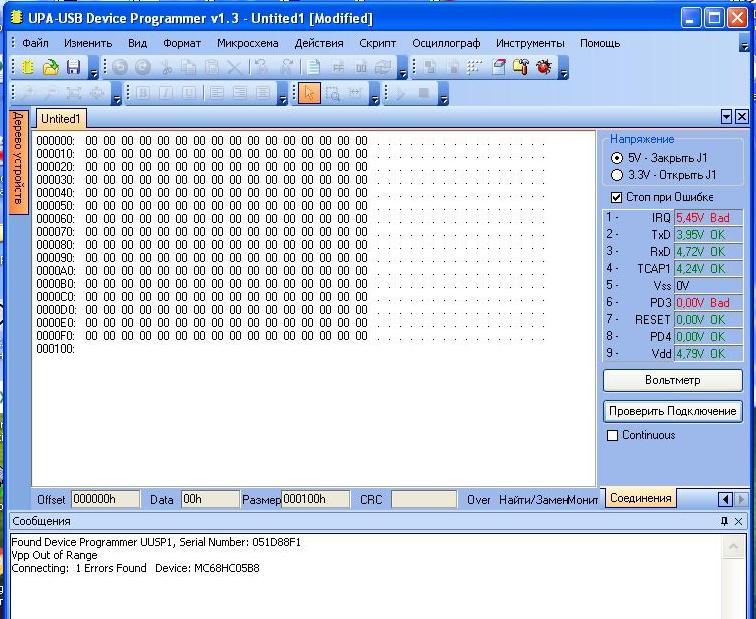This screenshot has width=756, height=619.
Task: Click the red bug debug icon
Action: click(544, 67)
